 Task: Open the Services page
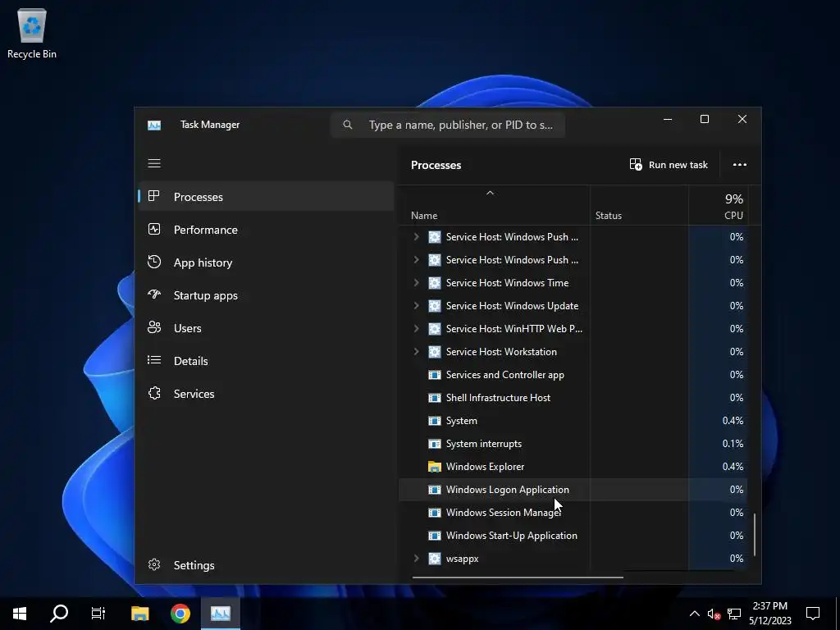pos(267,393)
